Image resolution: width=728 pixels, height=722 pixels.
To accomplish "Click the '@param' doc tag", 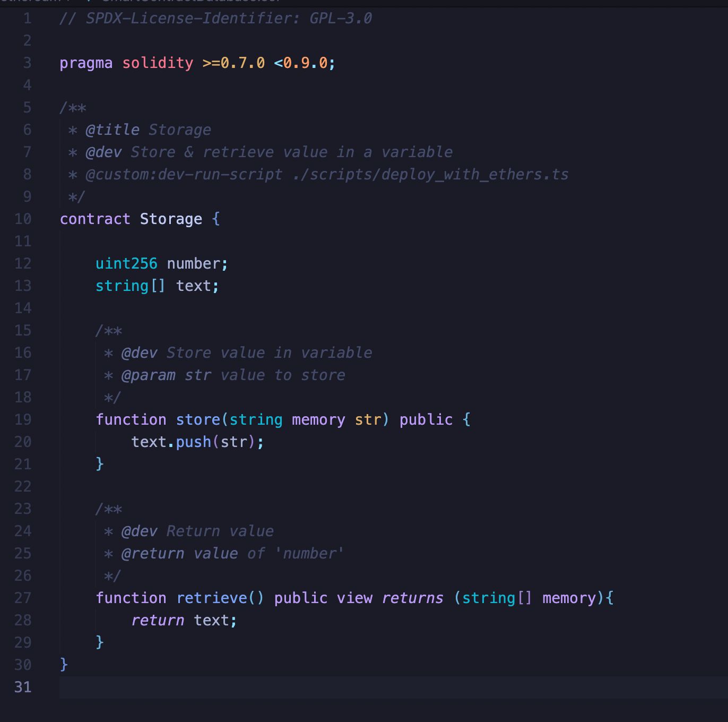I will 149,375.
